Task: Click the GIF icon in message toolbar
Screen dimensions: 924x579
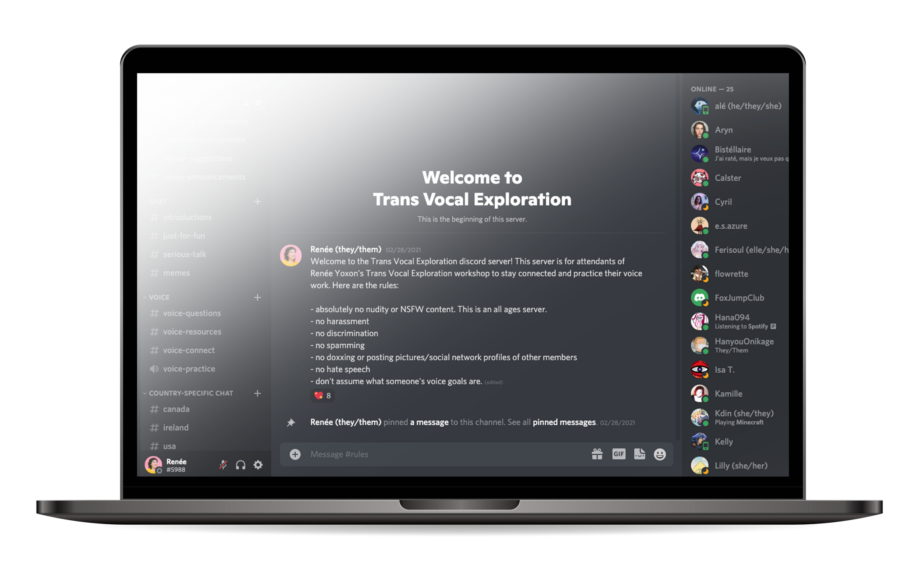Action: coord(617,454)
